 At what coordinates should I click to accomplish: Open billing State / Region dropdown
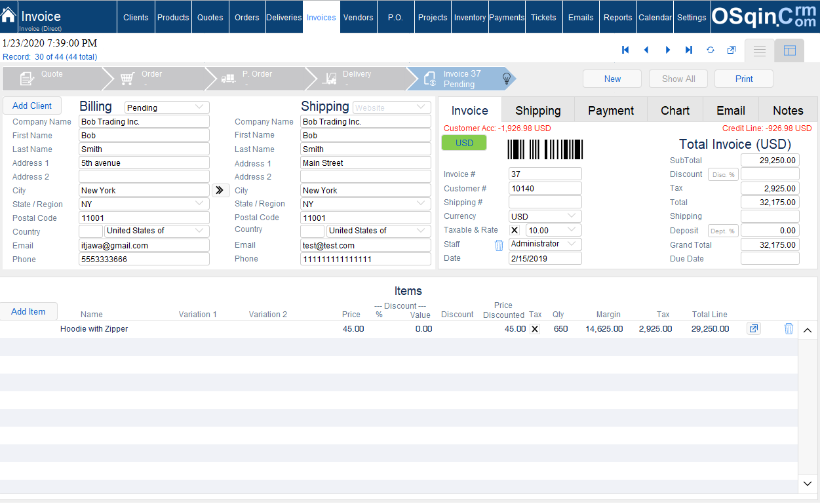click(144, 204)
